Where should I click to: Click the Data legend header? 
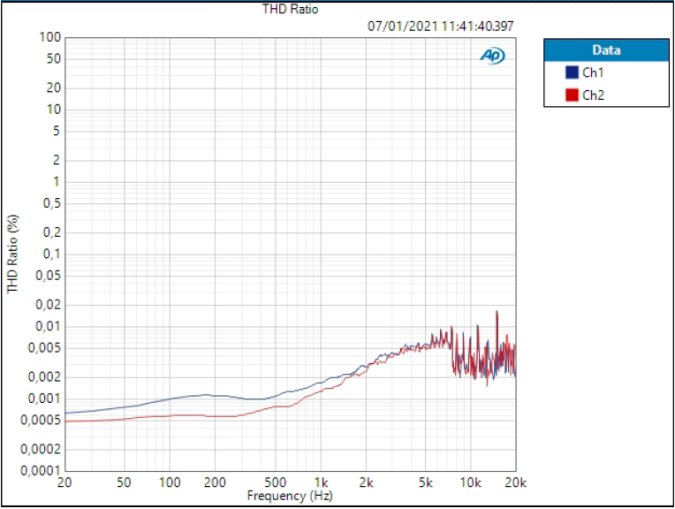pyautogui.click(x=607, y=50)
